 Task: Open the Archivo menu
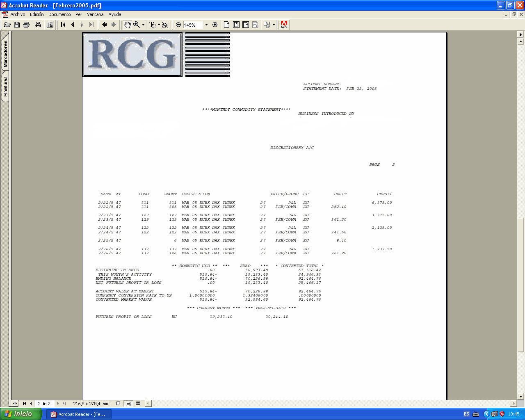pyautogui.click(x=18, y=14)
